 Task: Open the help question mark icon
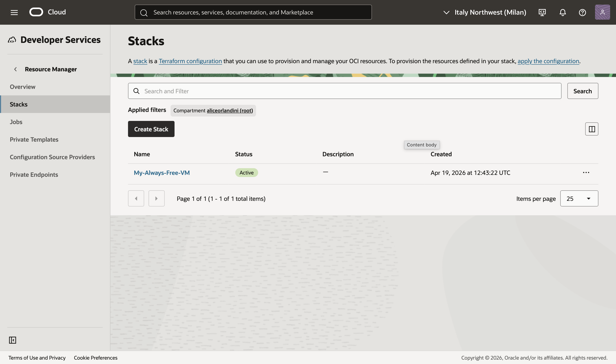(x=582, y=12)
